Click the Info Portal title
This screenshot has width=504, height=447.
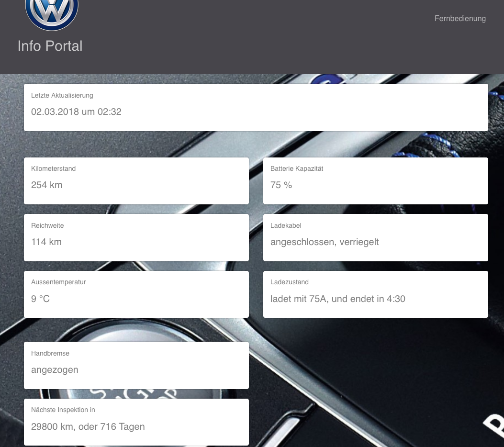point(50,45)
